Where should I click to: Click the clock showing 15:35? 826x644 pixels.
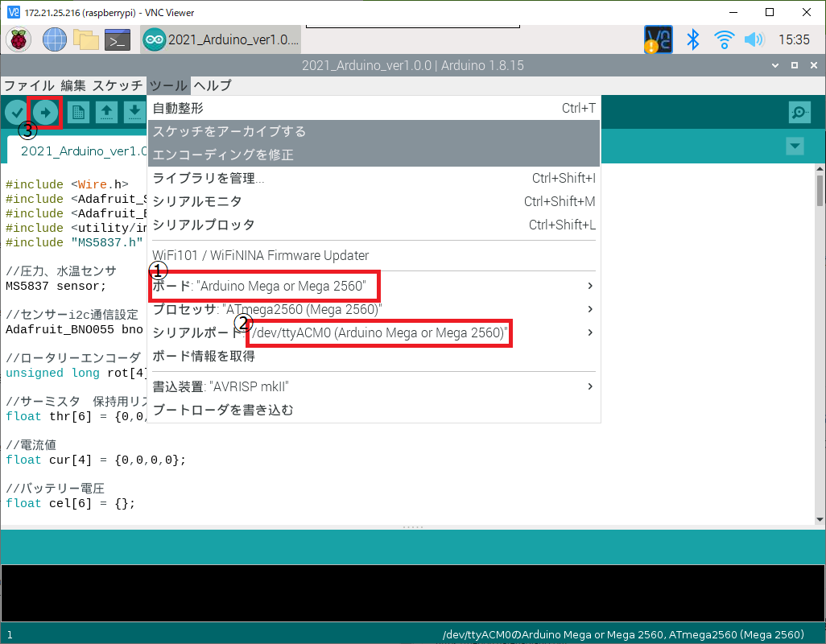coord(794,39)
